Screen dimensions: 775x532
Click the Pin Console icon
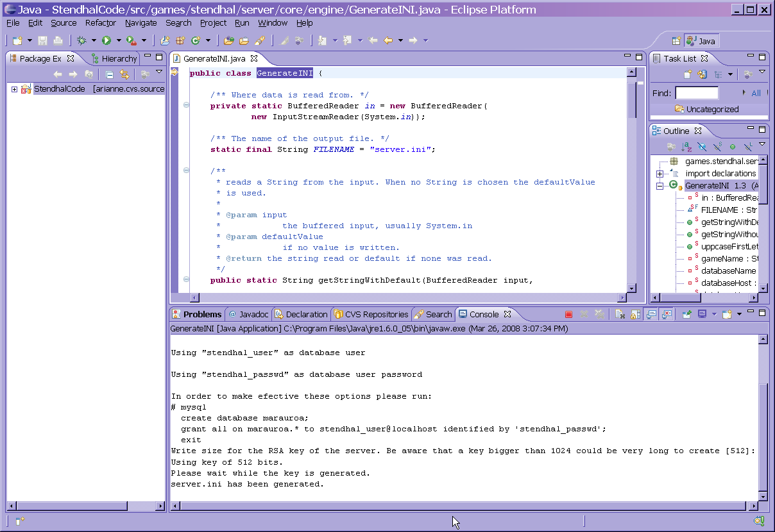686,314
